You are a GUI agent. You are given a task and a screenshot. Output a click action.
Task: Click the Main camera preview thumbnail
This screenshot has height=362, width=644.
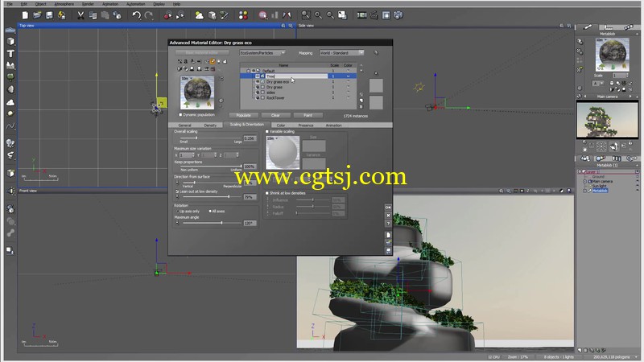coord(607,119)
